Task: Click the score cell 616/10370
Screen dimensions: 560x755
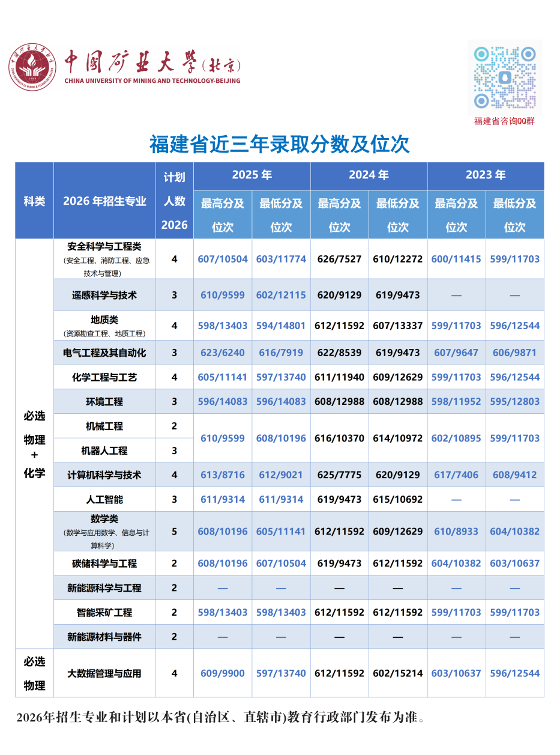Action: 340,438
